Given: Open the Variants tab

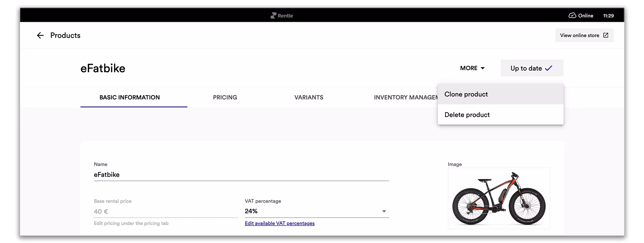Looking at the screenshot, I should pos(308,97).
